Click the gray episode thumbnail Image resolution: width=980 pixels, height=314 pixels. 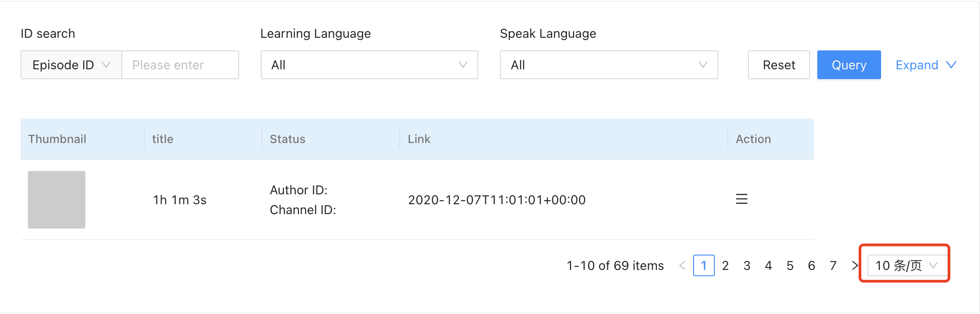point(57,200)
